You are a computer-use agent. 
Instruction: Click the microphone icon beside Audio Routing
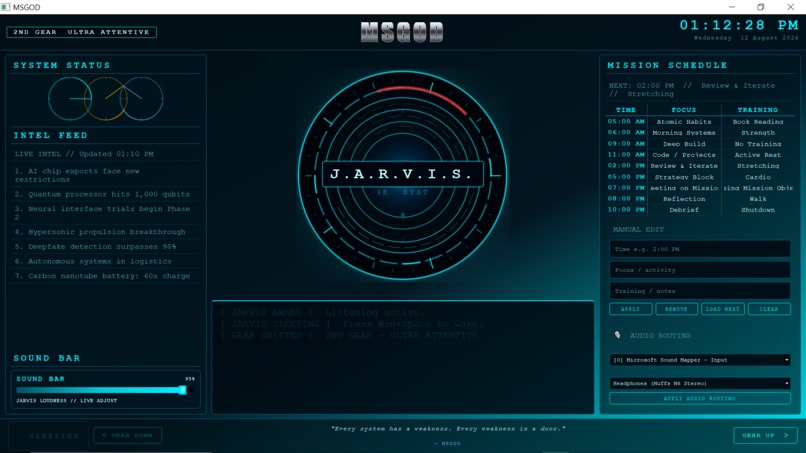point(617,335)
